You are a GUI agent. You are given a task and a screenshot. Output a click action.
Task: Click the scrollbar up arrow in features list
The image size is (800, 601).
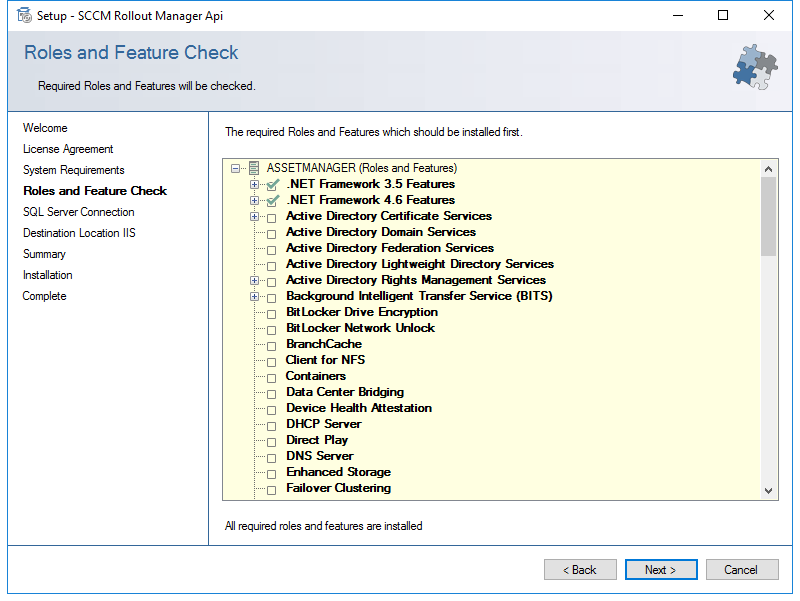pyautogui.click(x=768, y=168)
